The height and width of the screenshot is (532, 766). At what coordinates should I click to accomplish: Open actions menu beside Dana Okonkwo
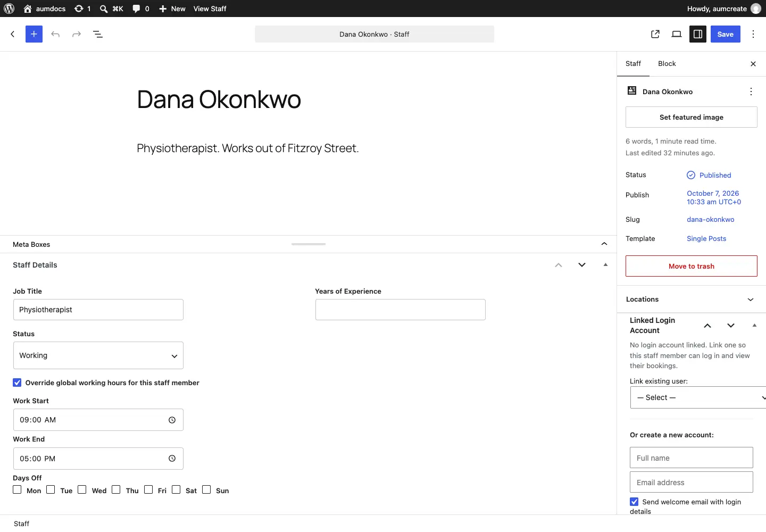tap(751, 92)
